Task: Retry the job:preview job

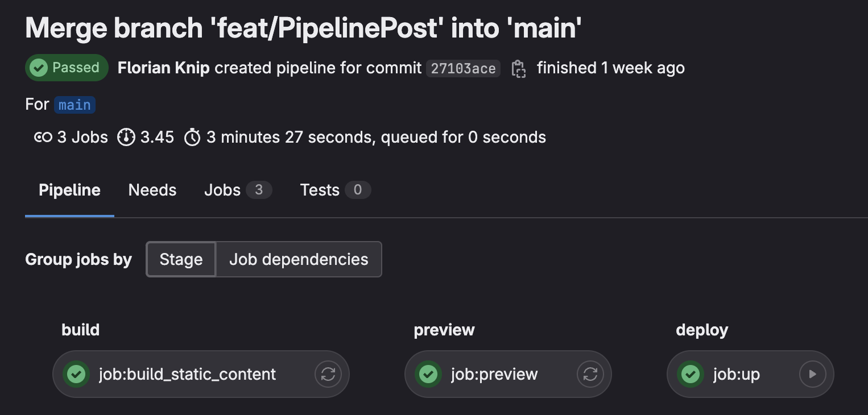Action: [590, 374]
